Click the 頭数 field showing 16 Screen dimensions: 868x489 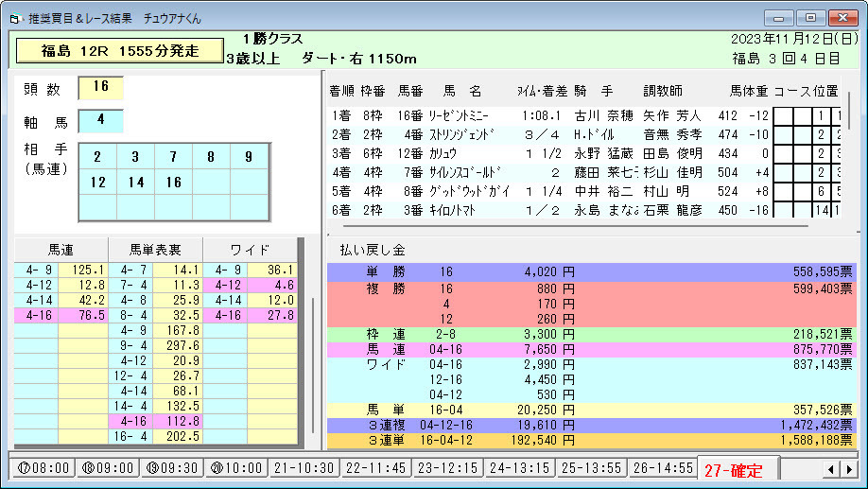click(100, 89)
